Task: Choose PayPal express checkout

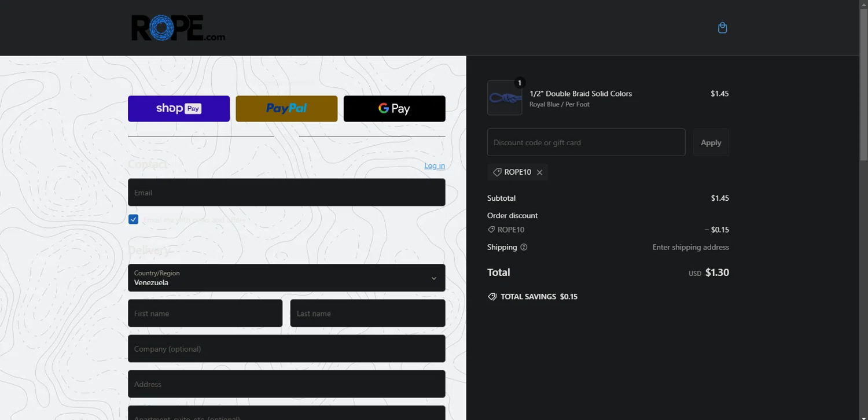Action: point(286,109)
